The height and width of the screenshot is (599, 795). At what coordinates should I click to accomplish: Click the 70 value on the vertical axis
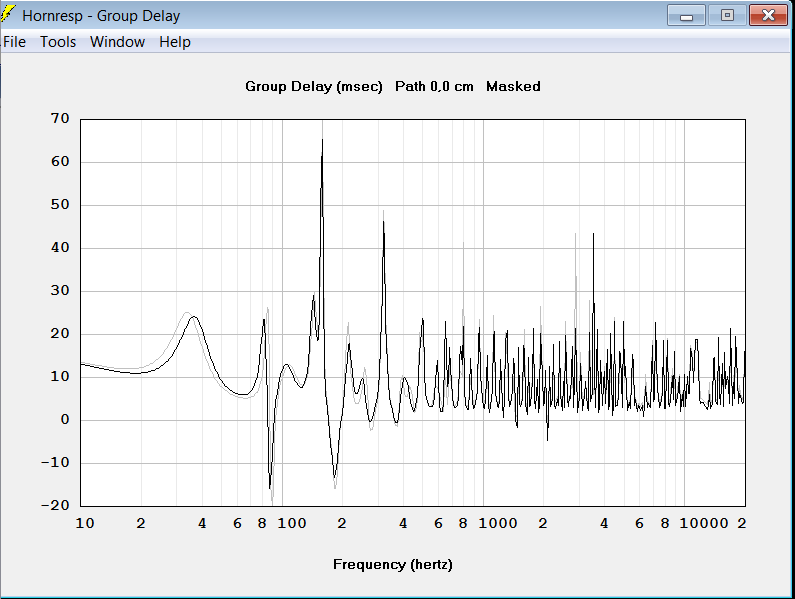point(60,119)
